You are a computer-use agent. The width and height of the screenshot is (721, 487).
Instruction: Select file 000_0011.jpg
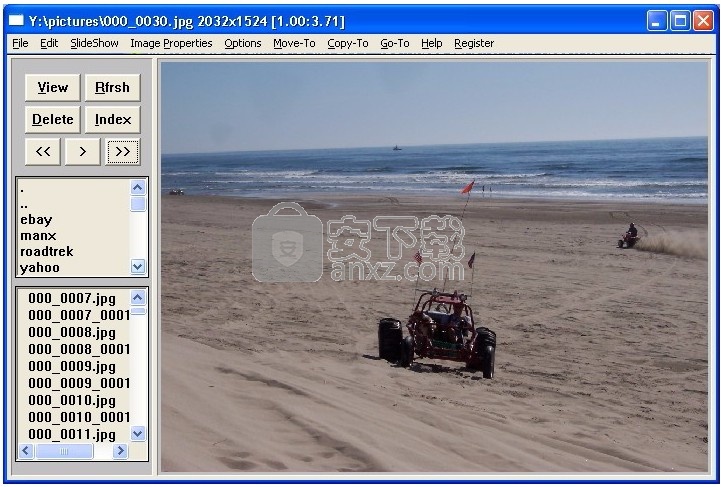[72, 435]
